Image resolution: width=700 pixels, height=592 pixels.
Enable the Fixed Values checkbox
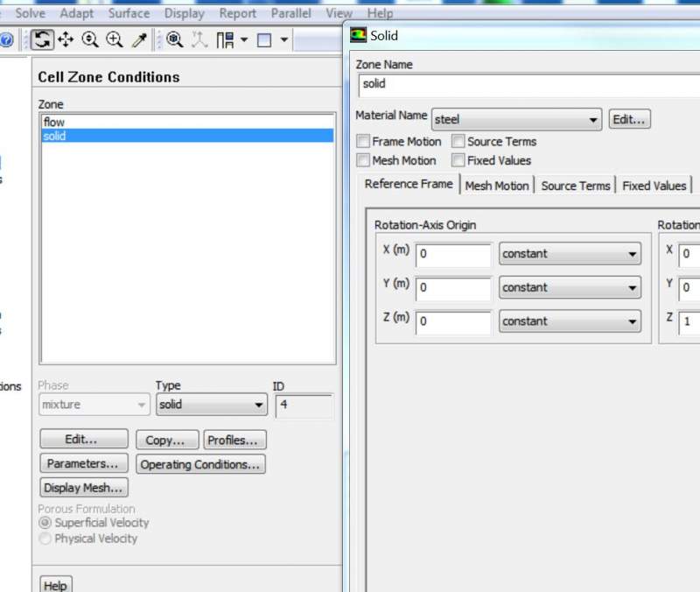tap(458, 160)
